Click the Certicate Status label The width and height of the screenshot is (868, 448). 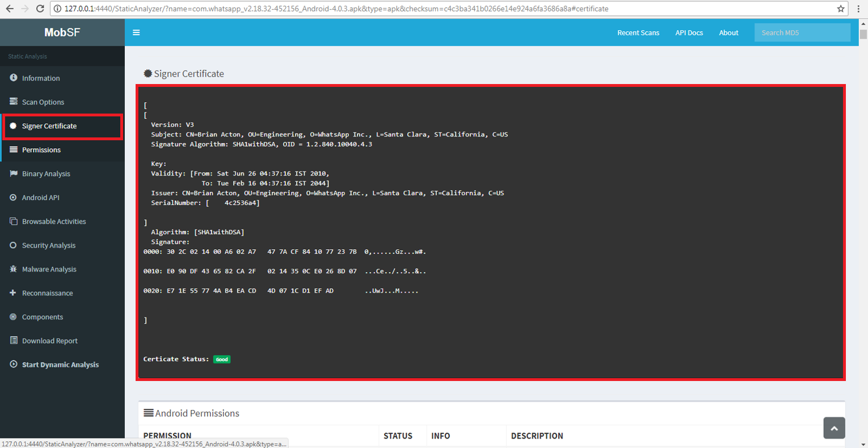pos(176,359)
